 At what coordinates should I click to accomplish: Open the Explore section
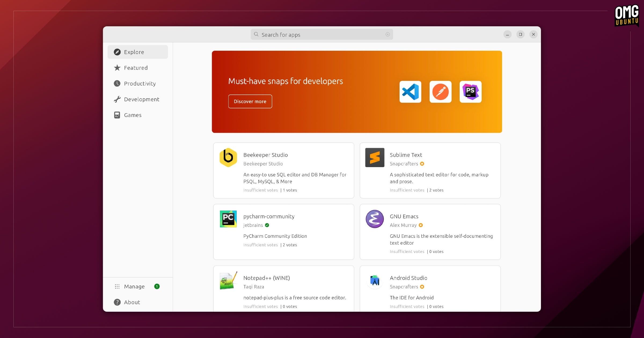[138, 52]
